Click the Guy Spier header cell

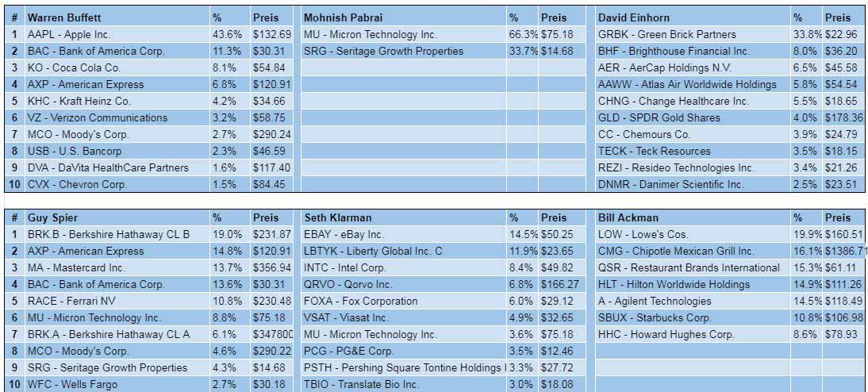(x=117, y=217)
